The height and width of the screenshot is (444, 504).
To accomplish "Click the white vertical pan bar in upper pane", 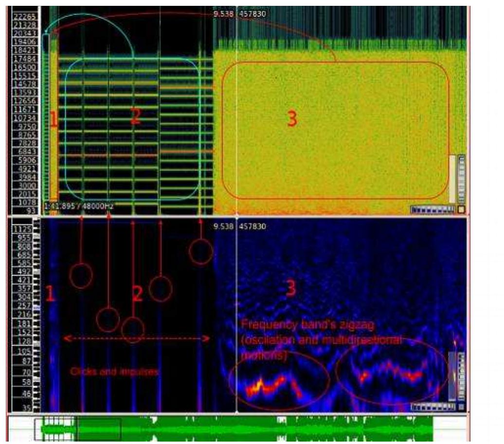I will tap(452, 178).
